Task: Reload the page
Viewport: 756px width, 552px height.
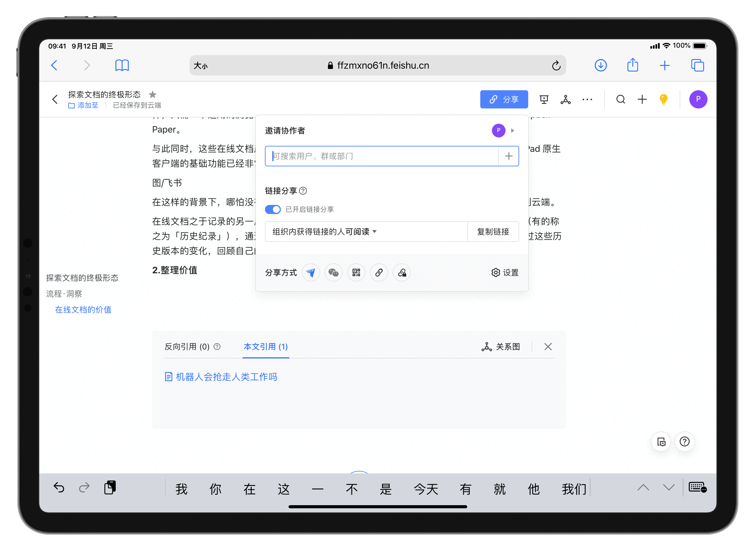Action: 556,66
